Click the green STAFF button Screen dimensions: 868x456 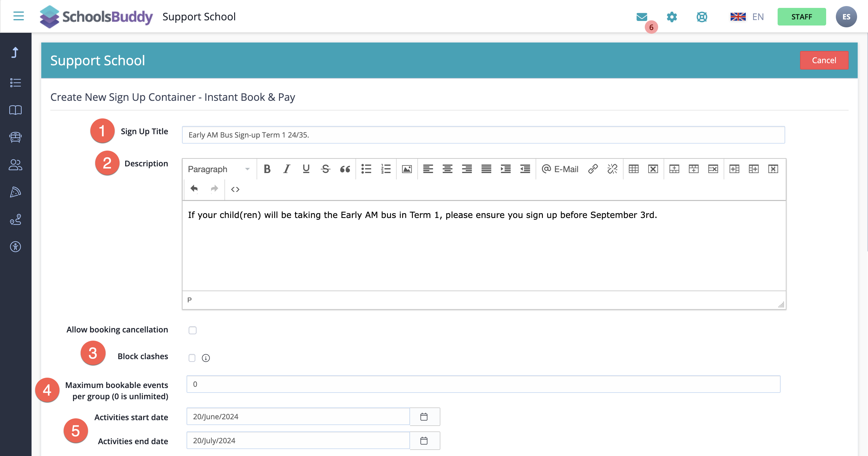point(801,17)
